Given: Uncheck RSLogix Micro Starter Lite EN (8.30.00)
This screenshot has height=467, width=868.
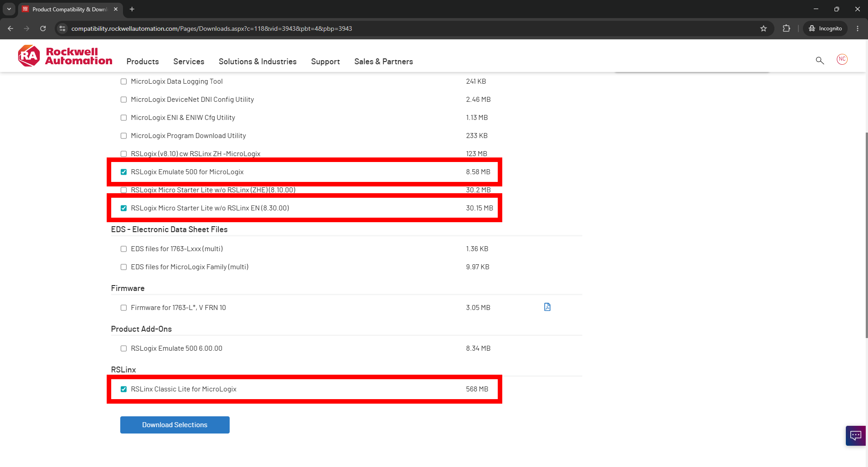Looking at the screenshot, I should (123, 208).
